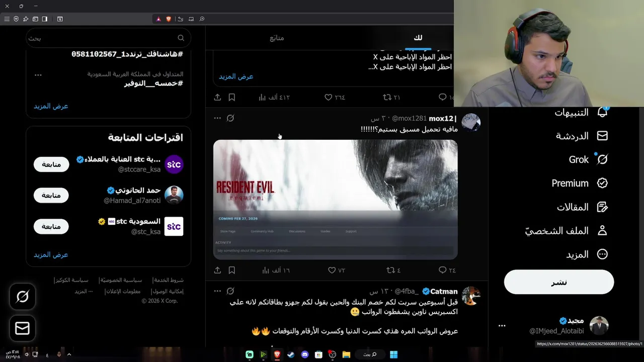Open options dots next to خمسه__التوفير trend

(38, 75)
